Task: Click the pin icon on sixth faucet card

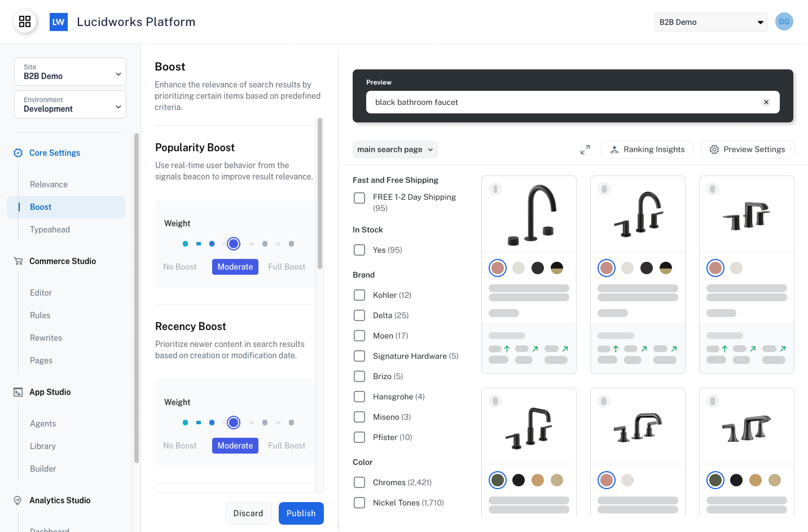Action: pos(713,401)
